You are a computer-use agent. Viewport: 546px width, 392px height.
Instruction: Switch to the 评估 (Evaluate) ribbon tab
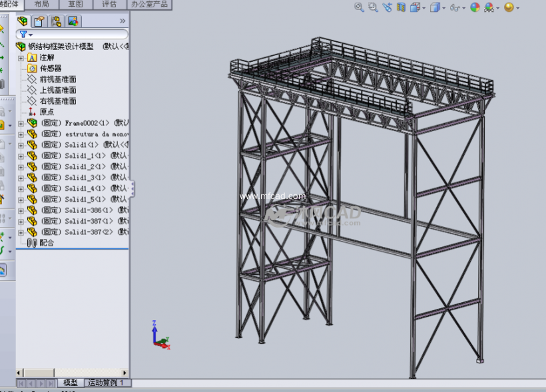(x=109, y=4)
